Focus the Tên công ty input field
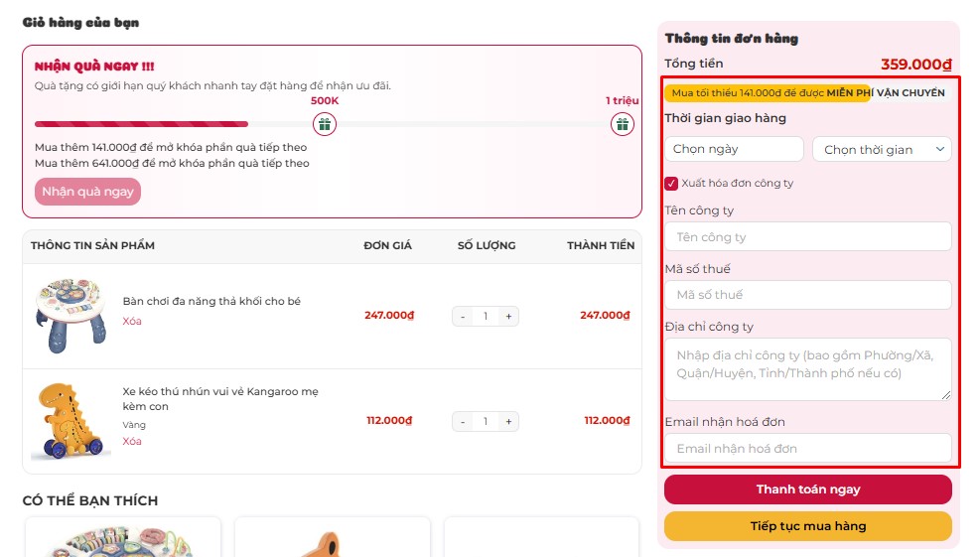Screen dimensions: 980x557 point(807,237)
